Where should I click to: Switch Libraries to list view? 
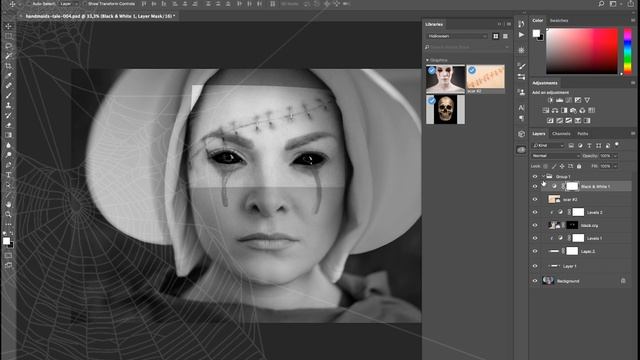(505, 36)
